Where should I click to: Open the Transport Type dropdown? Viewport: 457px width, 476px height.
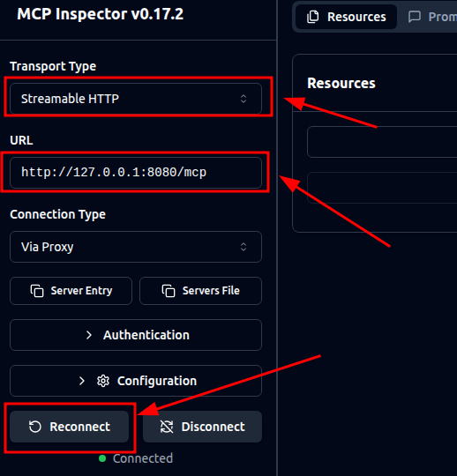coord(136,99)
